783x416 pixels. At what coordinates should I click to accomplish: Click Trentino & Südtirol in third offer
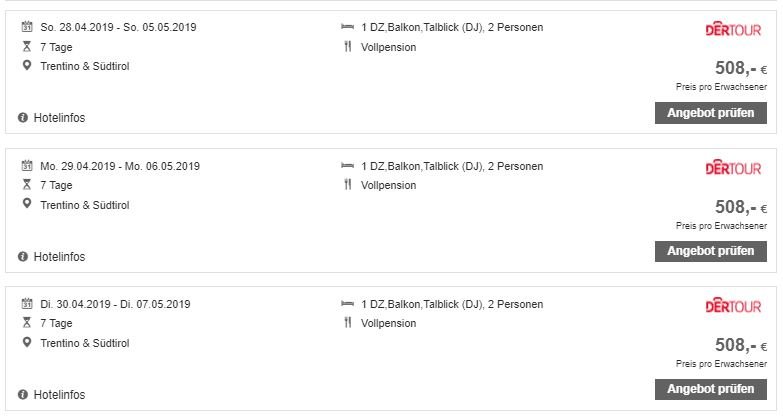85,343
